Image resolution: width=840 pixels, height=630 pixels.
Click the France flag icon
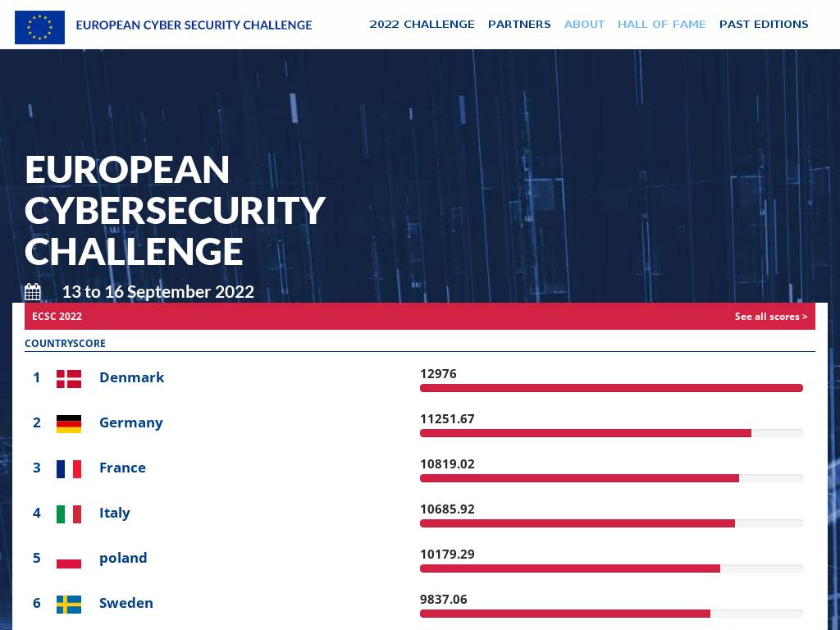point(69,468)
